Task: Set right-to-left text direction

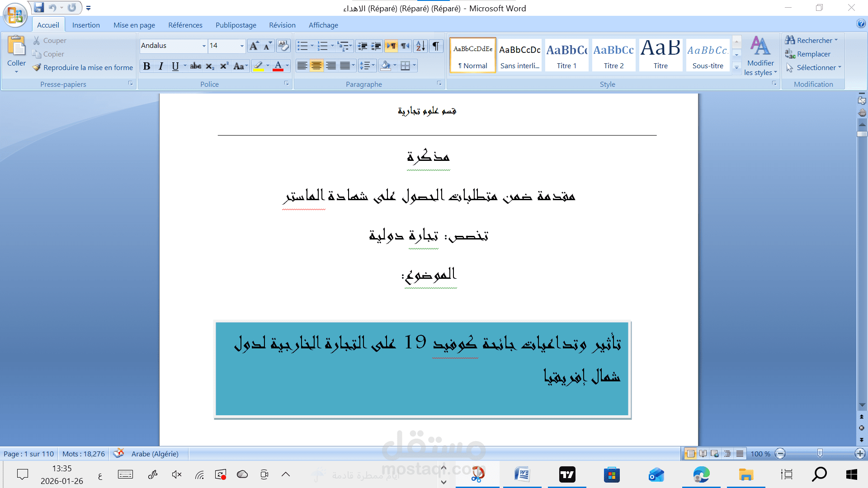Action: 405,46
